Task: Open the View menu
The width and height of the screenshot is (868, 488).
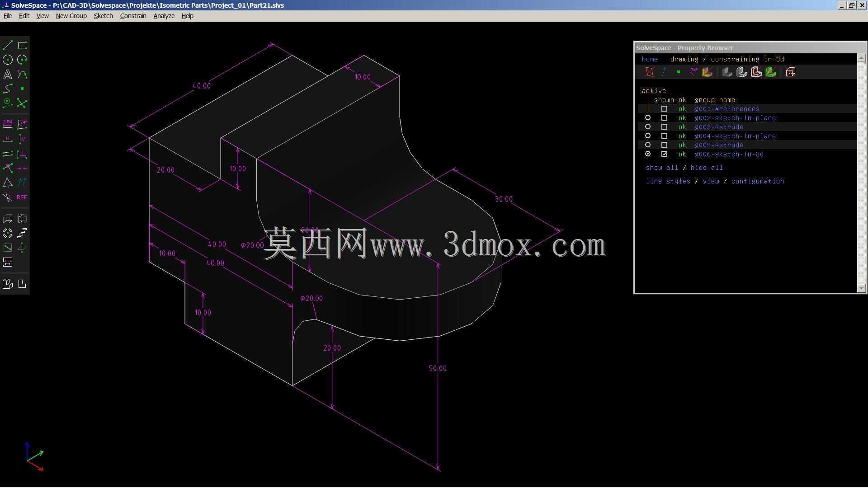Action: 42,16
